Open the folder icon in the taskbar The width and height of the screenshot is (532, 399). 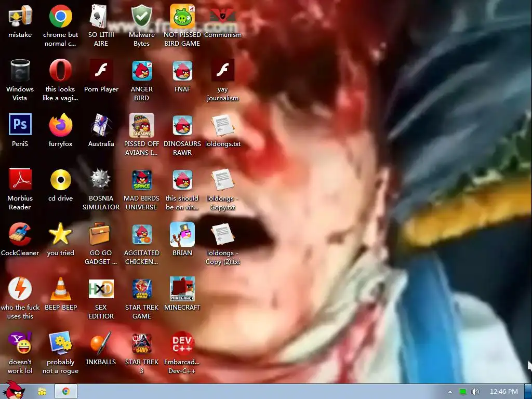click(42, 392)
